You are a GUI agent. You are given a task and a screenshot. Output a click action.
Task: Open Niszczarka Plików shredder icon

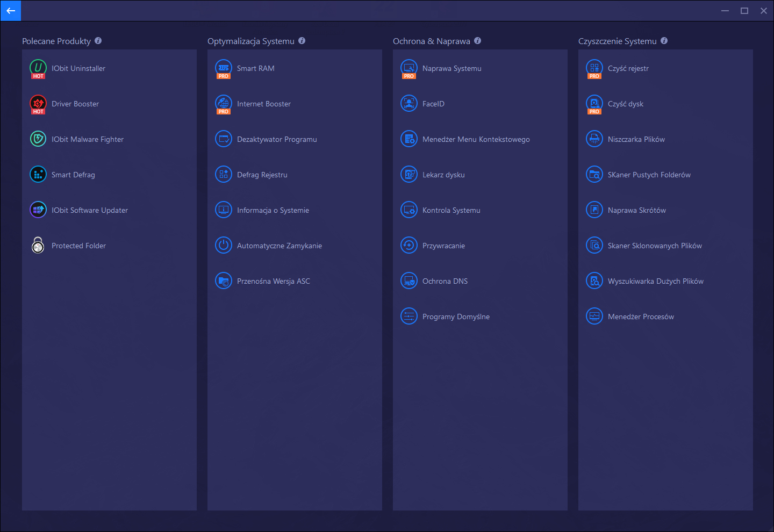594,139
